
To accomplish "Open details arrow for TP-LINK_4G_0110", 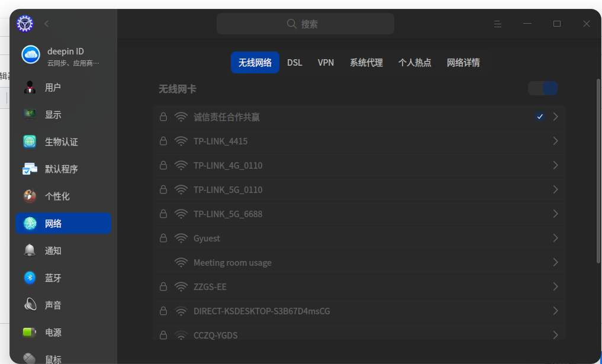I will [x=556, y=165].
